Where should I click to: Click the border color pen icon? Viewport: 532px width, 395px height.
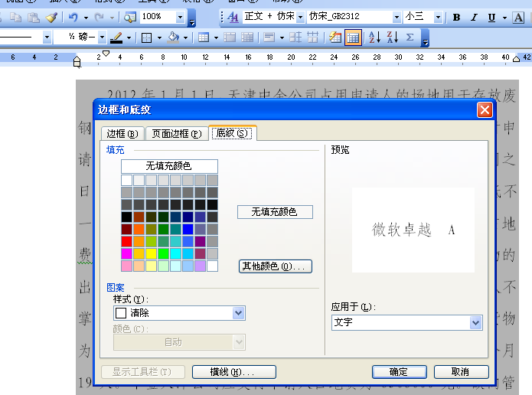[x=116, y=38]
